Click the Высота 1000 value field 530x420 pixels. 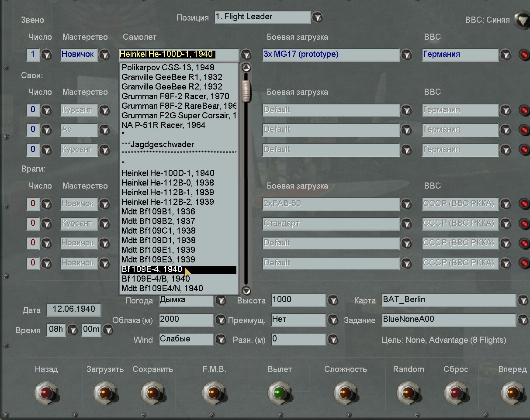click(x=298, y=300)
